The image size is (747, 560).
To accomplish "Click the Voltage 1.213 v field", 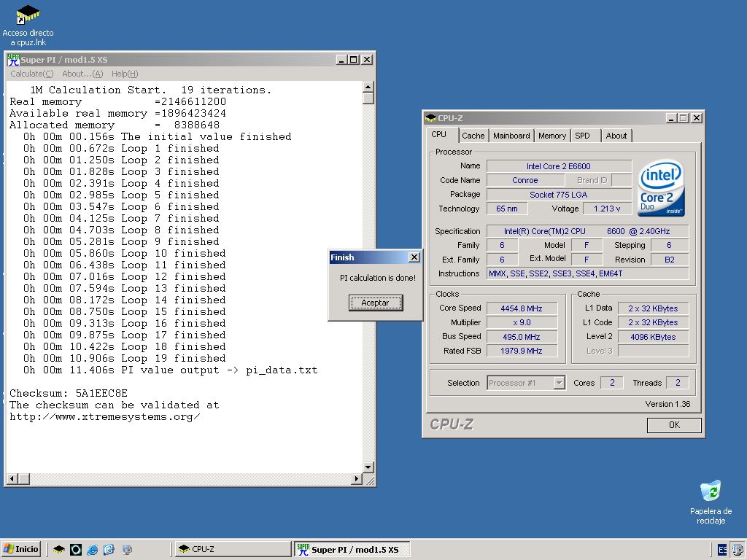I will (607, 209).
